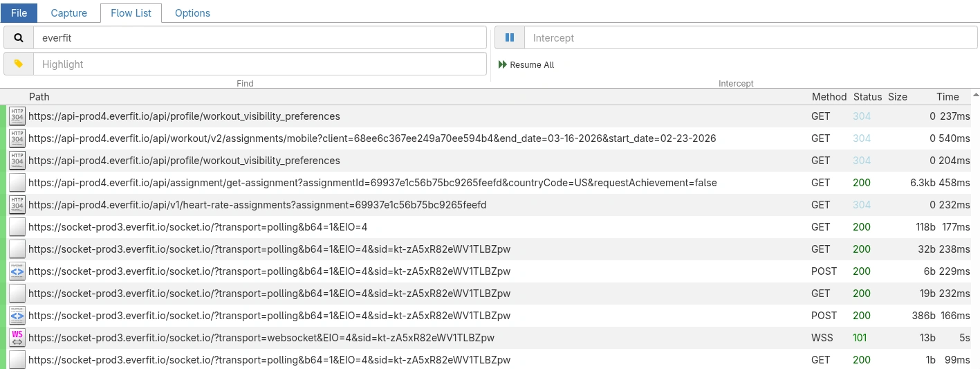
Task: Select the Flow List tab
Action: pos(131,13)
